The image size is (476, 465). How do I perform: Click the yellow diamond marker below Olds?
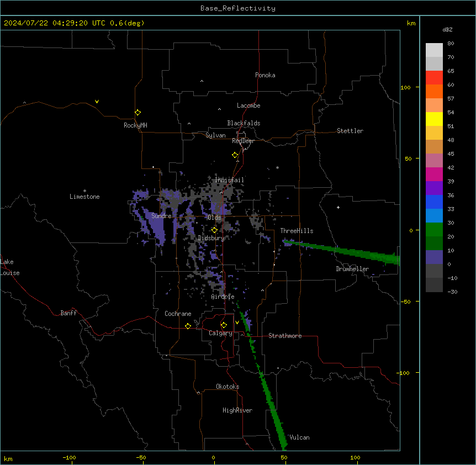pyautogui.click(x=214, y=230)
